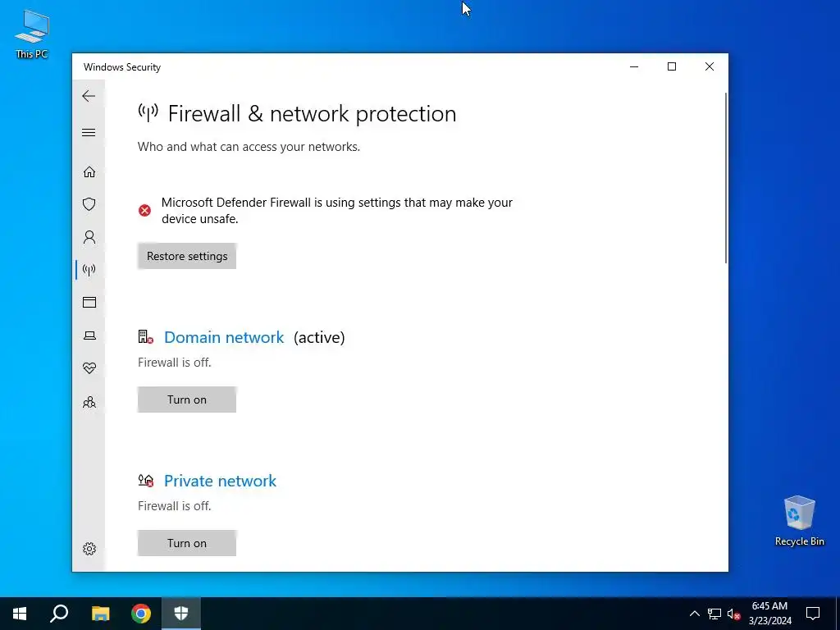The height and width of the screenshot is (630, 840).
Task: Open Device performance & health heart icon
Action: click(89, 368)
